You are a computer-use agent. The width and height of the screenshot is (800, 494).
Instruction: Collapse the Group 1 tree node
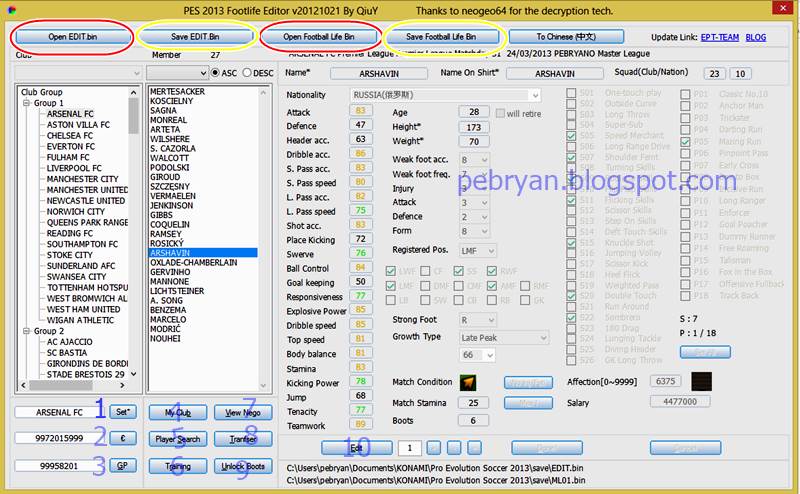click(x=27, y=103)
